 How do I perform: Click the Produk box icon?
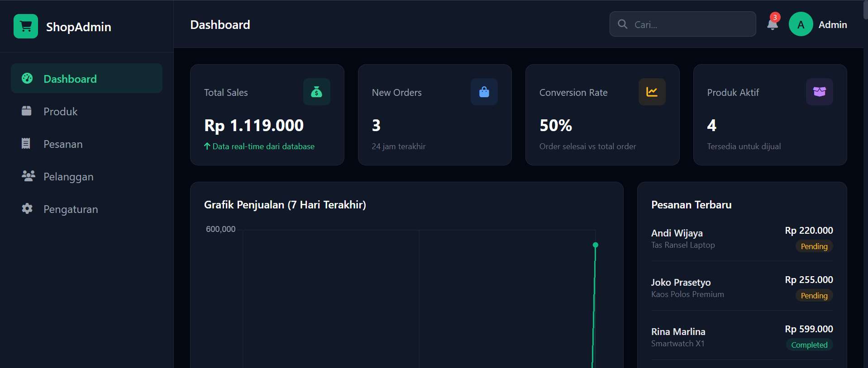(x=27, y=111)
